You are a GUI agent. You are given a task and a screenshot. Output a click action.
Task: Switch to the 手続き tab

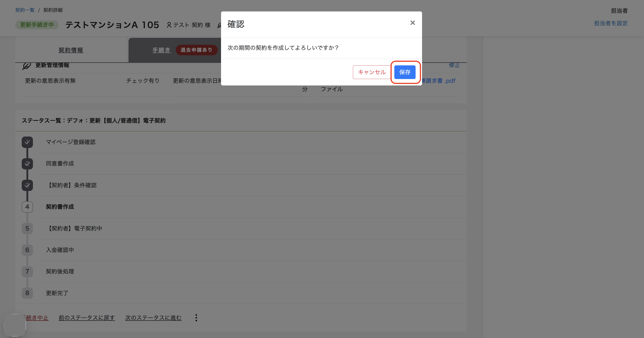click(x=161, y=50)
